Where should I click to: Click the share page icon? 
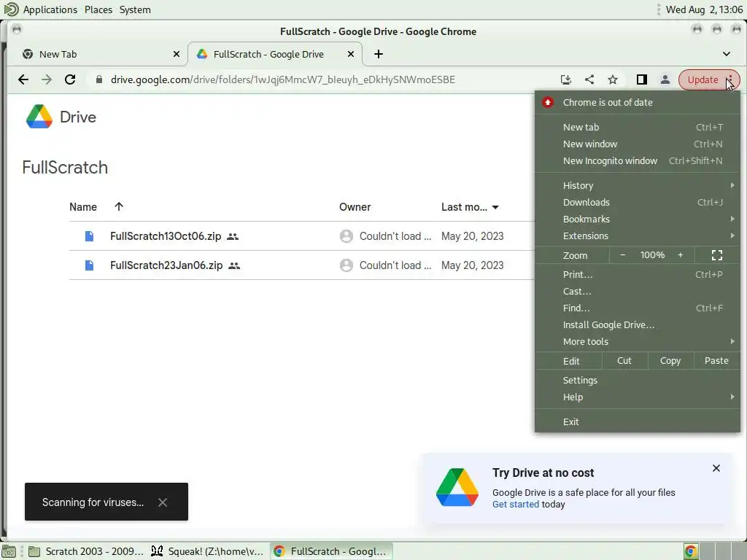pyautogui.click(x=589, y=79)
